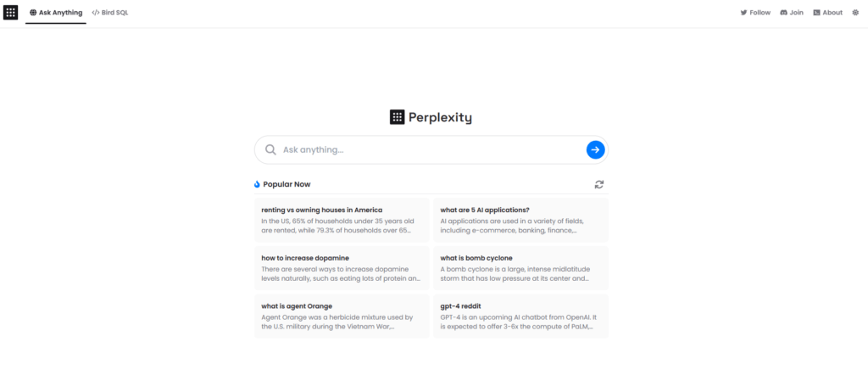Open the "how to increase dopamine" card
Screen dimensions: 868x381
coord(342,268)
